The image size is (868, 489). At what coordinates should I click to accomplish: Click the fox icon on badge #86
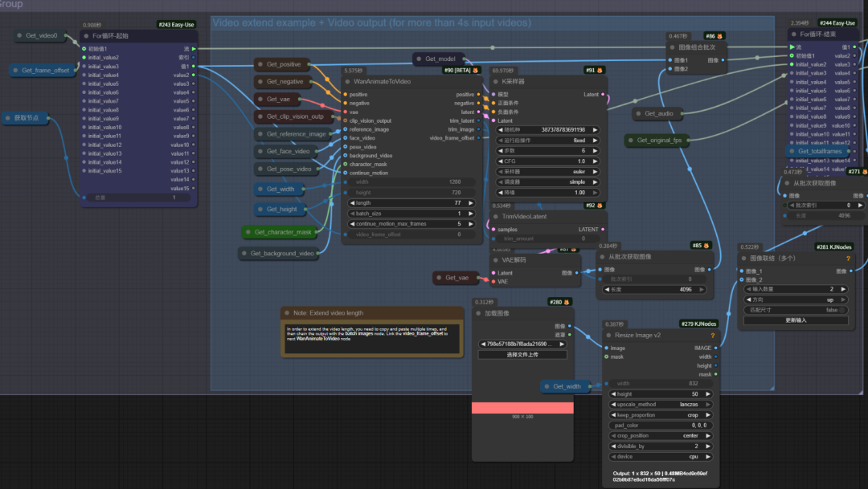tap(719, 36)
